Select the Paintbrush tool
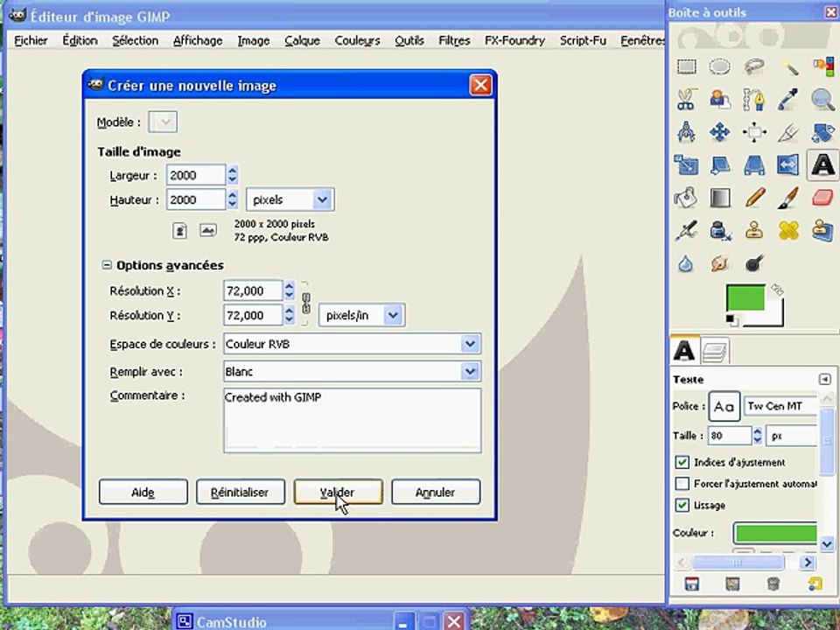840x630 pixels. tap(788, 198)
